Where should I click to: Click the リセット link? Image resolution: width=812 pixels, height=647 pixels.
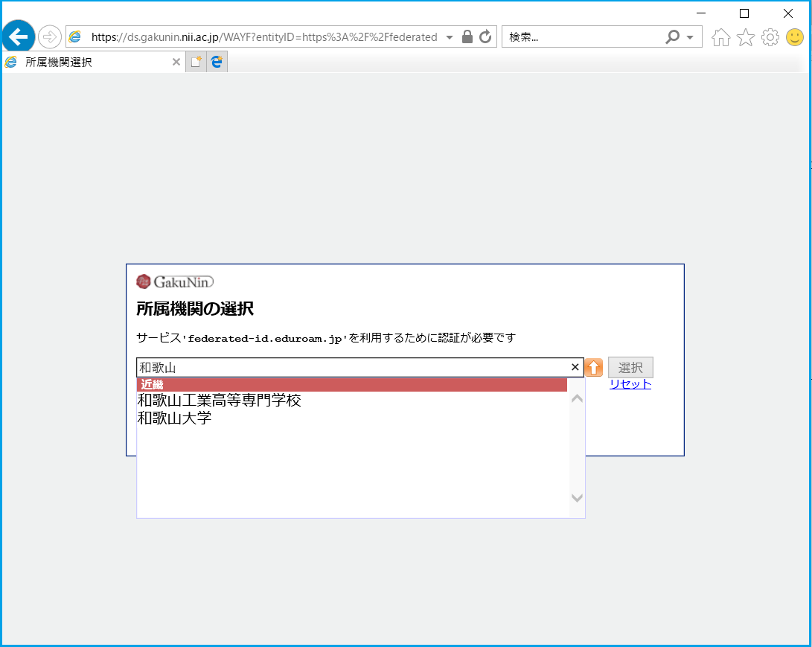pyautogui.click(x=630, y=384)
